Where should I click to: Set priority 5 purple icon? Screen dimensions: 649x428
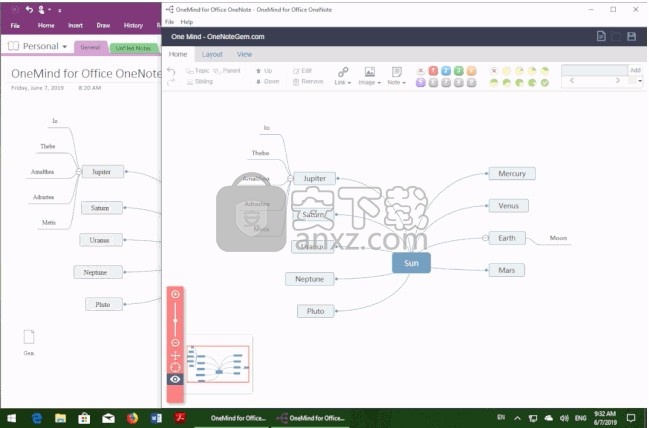click(x=421, y=82)
